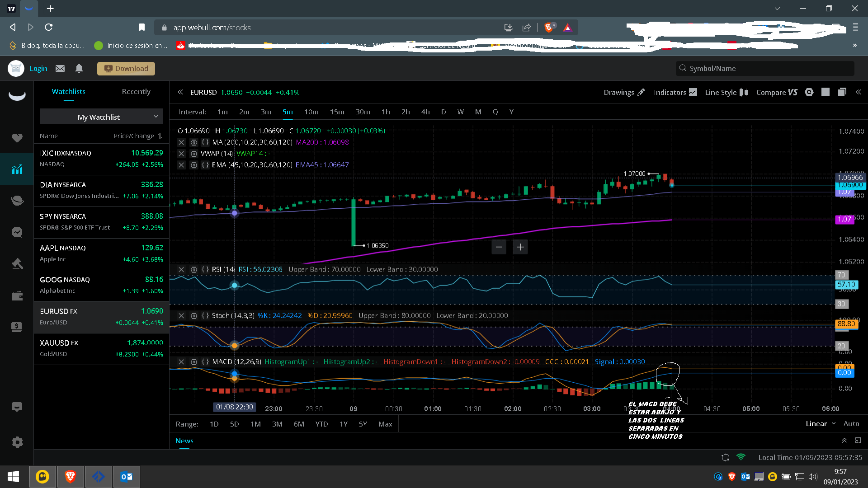Sort watchlist by Price/Change toggle
The width and height of the screenshot is (868, 488).
click(160, 136)
